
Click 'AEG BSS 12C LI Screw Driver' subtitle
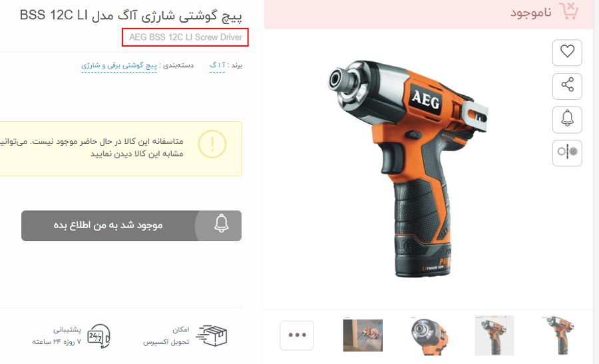point(185,37)
